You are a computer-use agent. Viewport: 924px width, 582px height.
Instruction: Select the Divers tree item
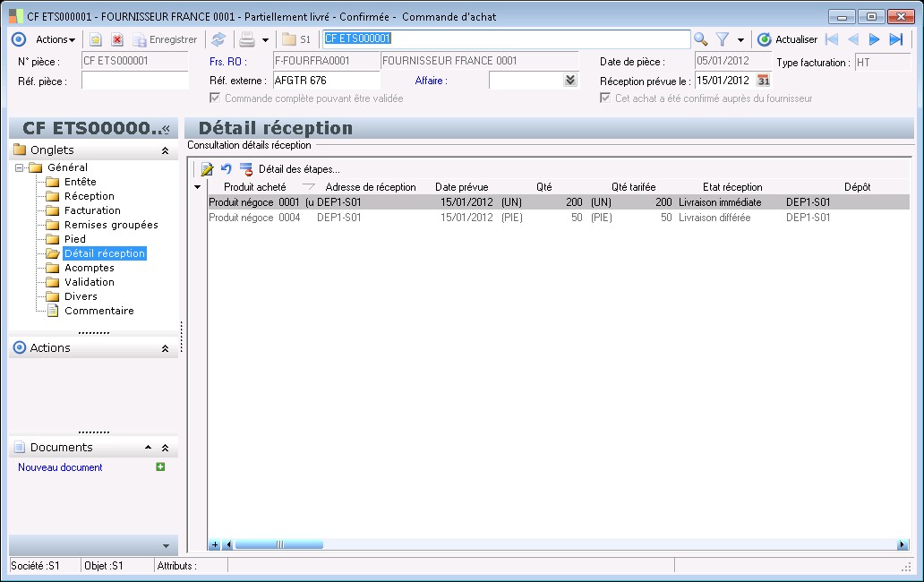tap(81, 296)
